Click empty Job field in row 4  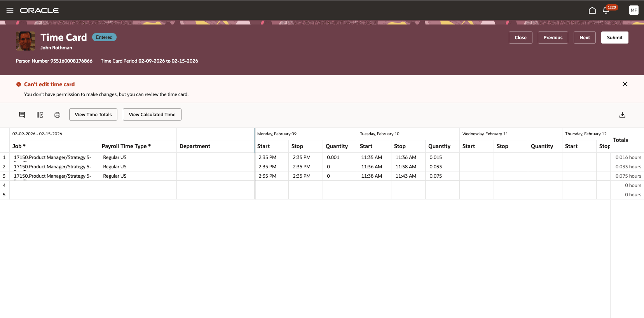54,185
